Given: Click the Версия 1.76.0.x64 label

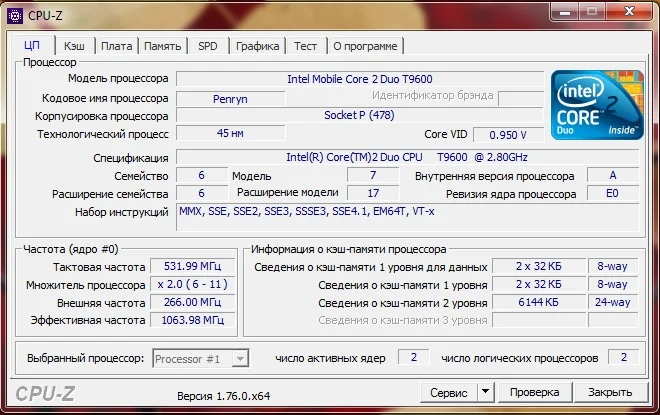Looking at the screenshot, I should click(224, 396).
